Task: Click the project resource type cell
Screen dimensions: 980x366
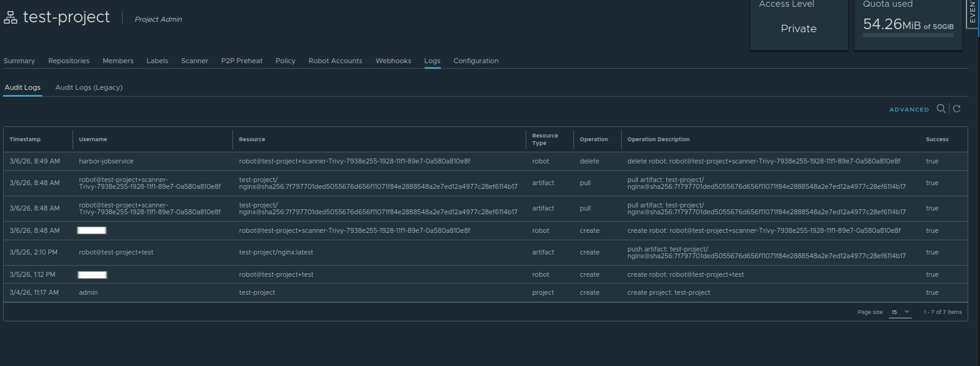Action: point(543,292)
